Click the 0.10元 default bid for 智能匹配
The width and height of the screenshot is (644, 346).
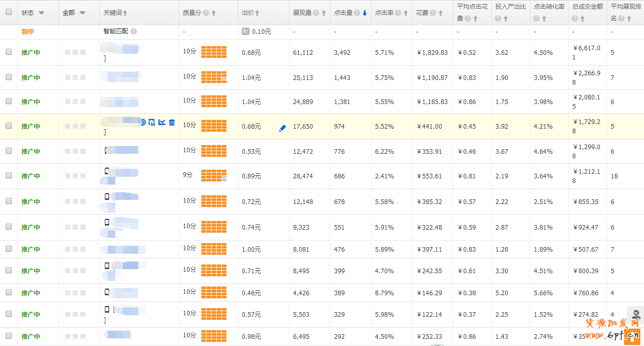(x=261, y=32)
